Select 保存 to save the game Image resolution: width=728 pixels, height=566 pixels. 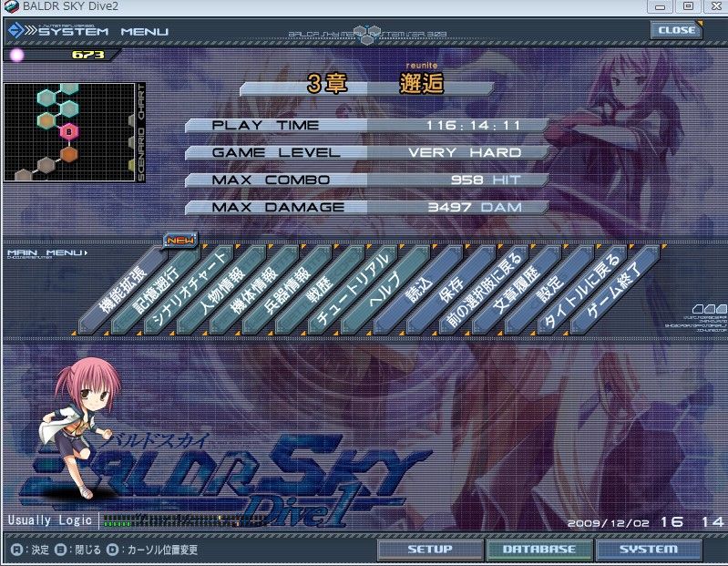click(451, 290)
